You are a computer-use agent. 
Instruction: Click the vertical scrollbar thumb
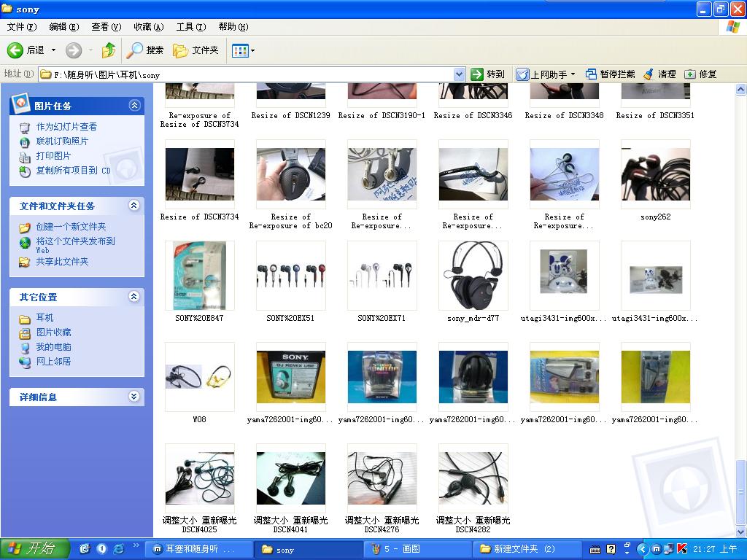click(x=741, y=492)
